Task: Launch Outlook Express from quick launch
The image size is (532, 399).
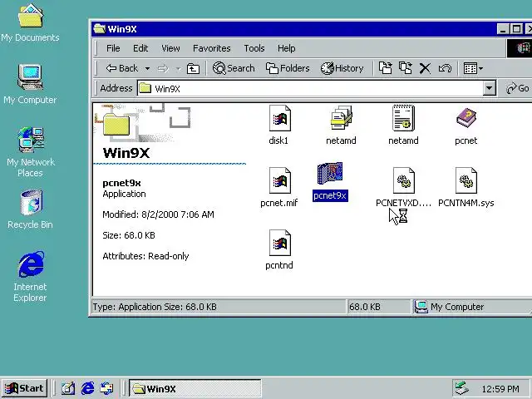Action: point(107,388)
